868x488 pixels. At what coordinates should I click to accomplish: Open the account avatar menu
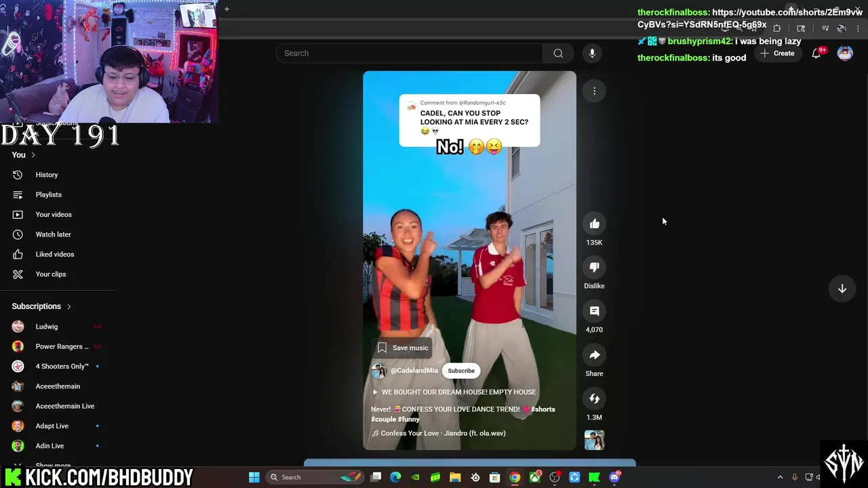(845, 54)
